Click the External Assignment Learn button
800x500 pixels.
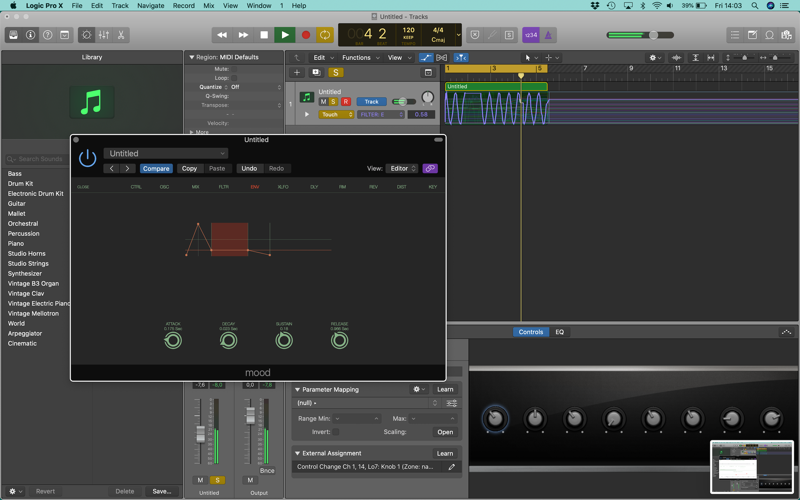444,453
